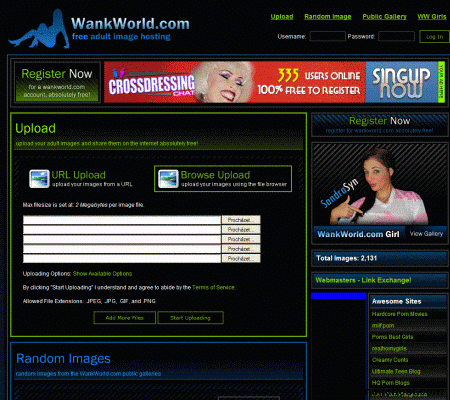This screenshot has width=450, height=400.
Task: Click the fourth Procházet browse button
Action: point(241,249)
